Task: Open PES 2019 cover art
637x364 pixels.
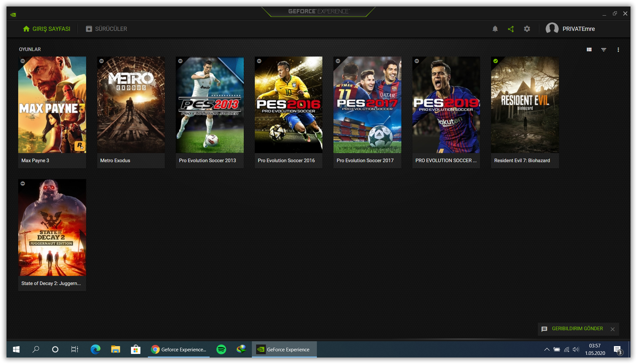Action: (x=446, y=105)
